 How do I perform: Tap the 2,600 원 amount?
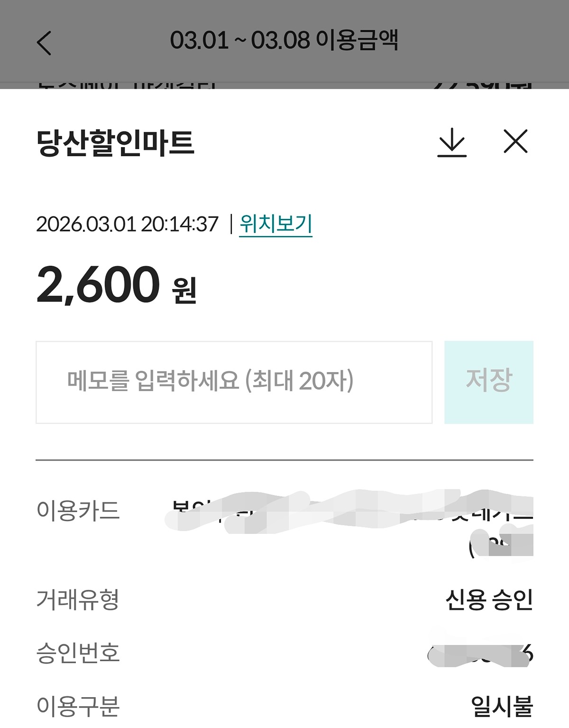pos(116,285)
